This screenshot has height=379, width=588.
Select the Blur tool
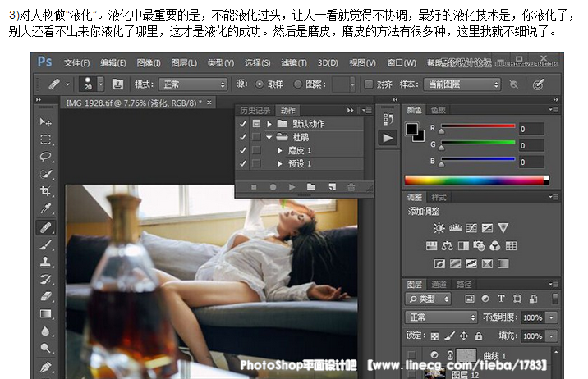click(x=46, y=331)
